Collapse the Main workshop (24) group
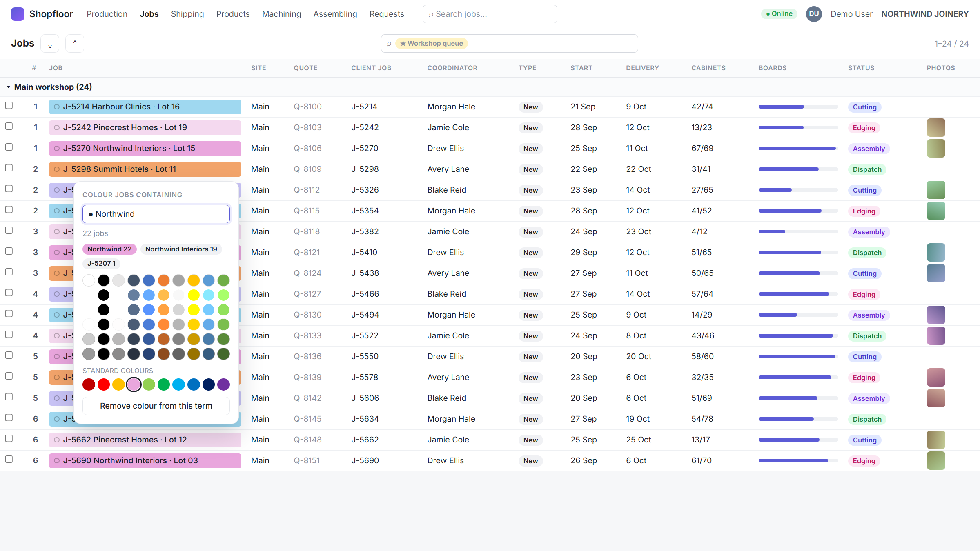 click(8, 87)
